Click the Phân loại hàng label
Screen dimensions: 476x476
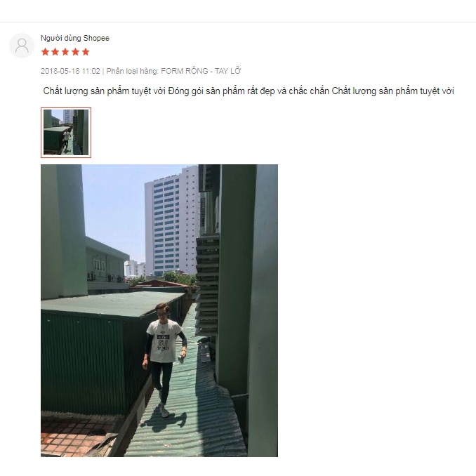click(133, 71)
